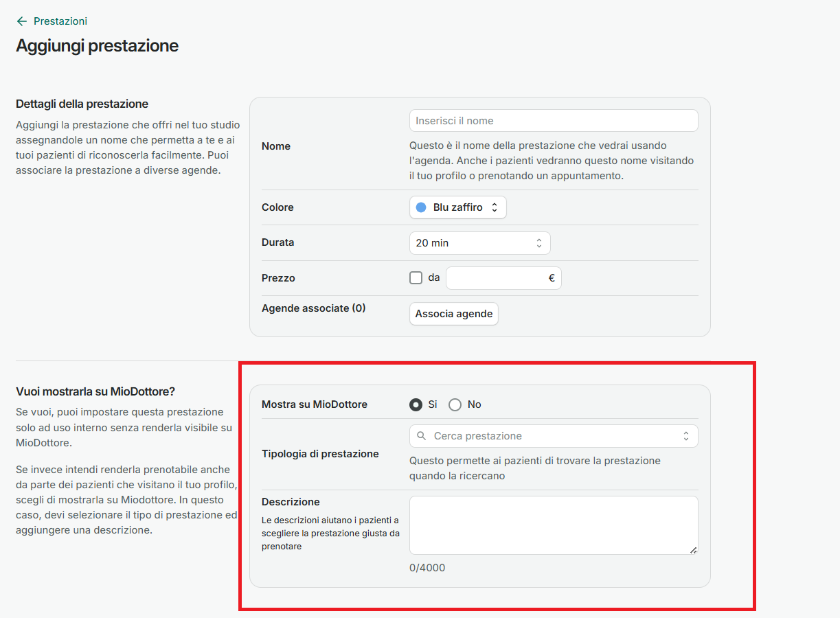The image size is (840, 618).
Task: Focus the Nome input field
Action: [x=554, y=121]
